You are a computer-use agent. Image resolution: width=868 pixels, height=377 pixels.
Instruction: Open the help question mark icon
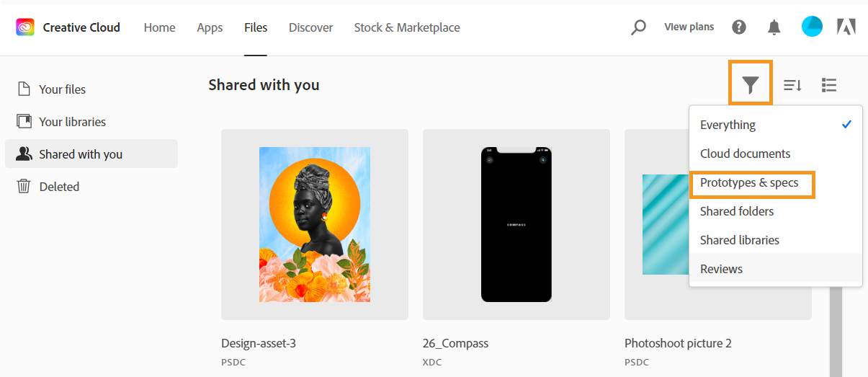point(739,27)
